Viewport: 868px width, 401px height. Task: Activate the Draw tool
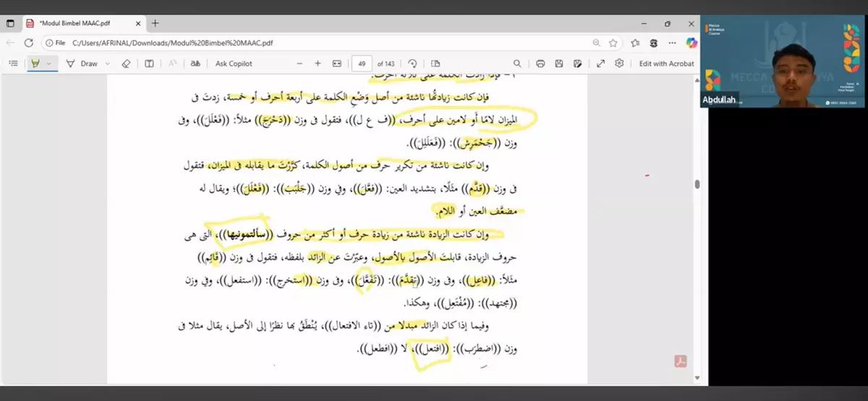(82, 64)
